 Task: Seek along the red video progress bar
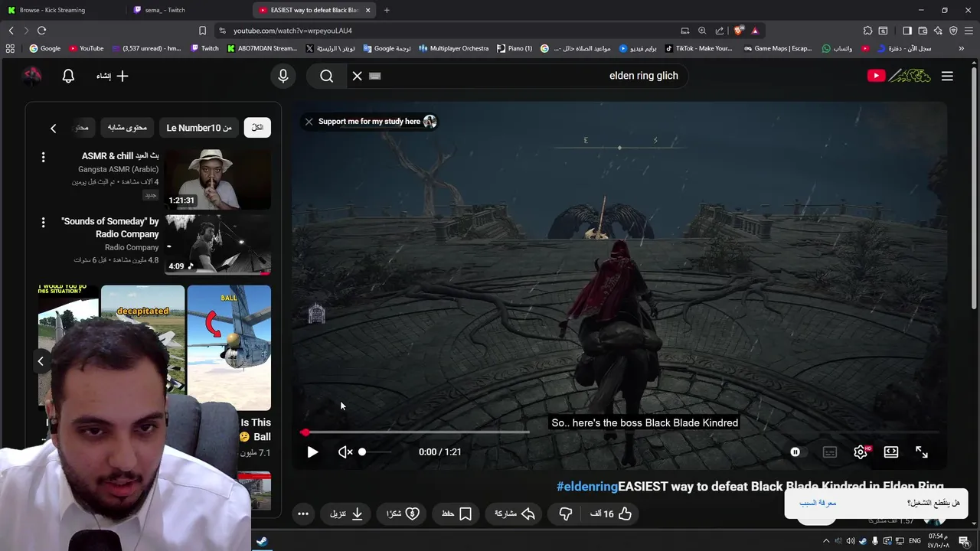click(622, 432)
